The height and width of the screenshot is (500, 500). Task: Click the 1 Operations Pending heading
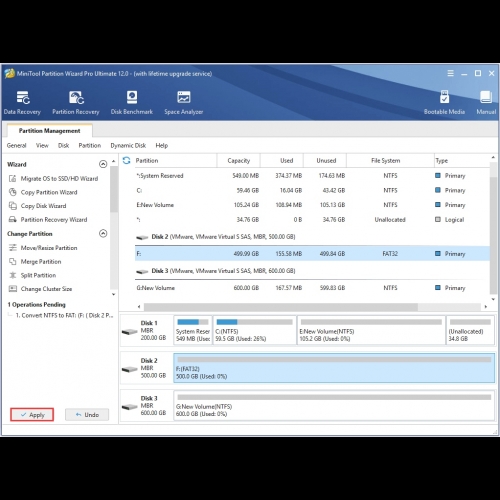36,305
